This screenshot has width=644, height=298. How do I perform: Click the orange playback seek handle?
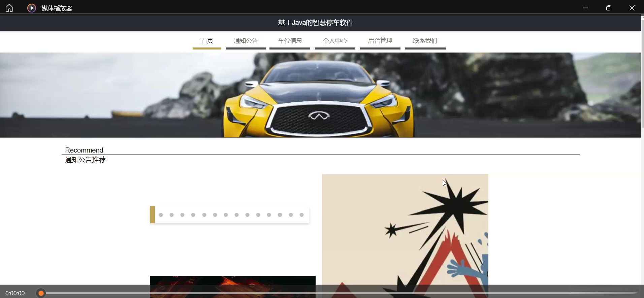pos(41,293)
